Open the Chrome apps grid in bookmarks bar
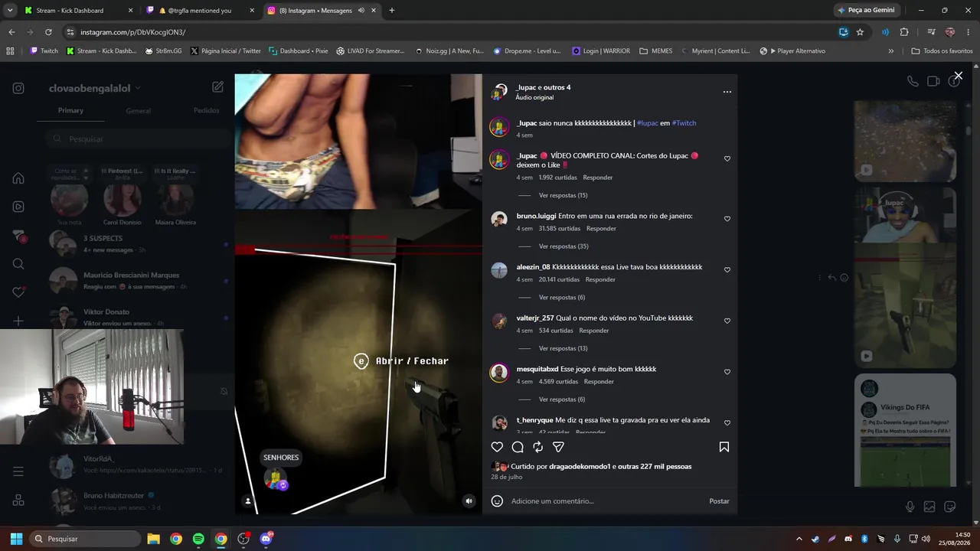The image size is (980, 551). coord(10,51)
